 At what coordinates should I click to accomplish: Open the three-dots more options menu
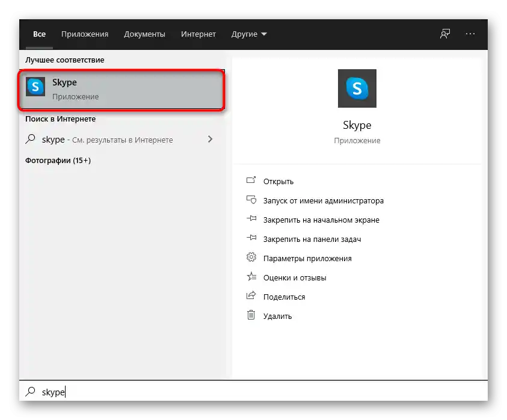[470, 34]
